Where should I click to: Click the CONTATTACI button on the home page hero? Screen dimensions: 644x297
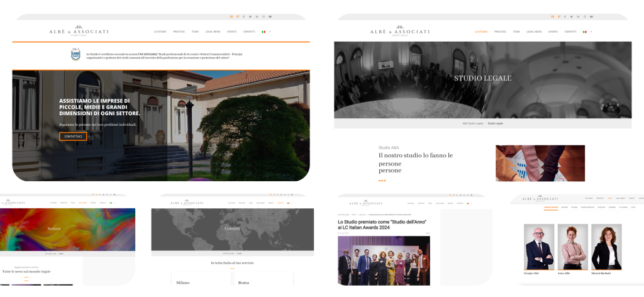73,137
